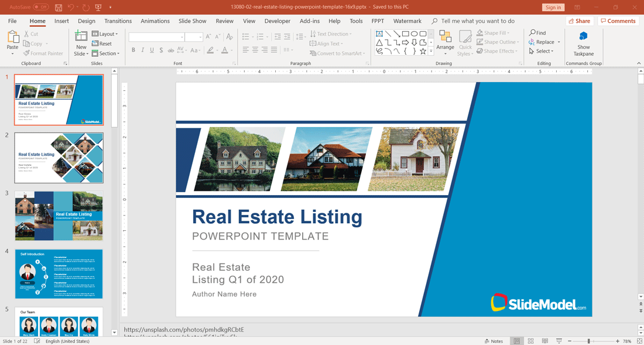Toggle Italic formatting
Image resolution: width=644 pixels, height=345 pixels.
(142, 50)
